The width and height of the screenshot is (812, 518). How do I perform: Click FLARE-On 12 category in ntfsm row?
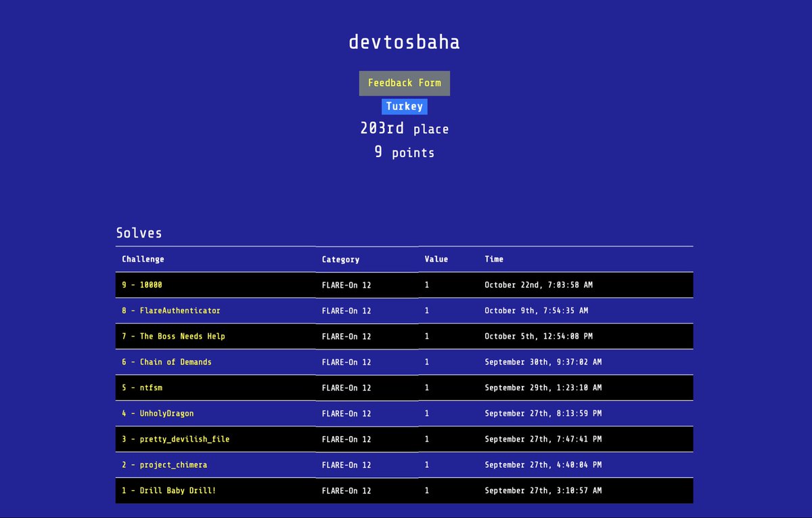coord(346,388)
